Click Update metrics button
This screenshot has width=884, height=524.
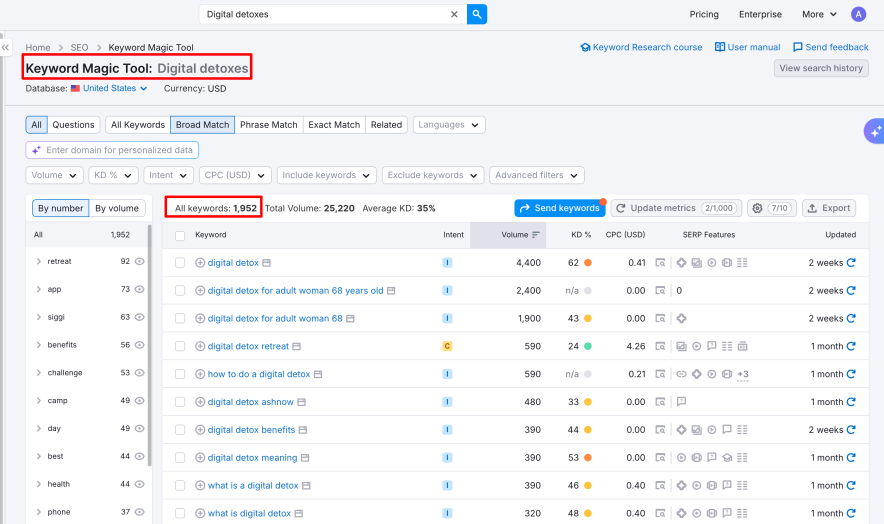[x=676, y=208]
